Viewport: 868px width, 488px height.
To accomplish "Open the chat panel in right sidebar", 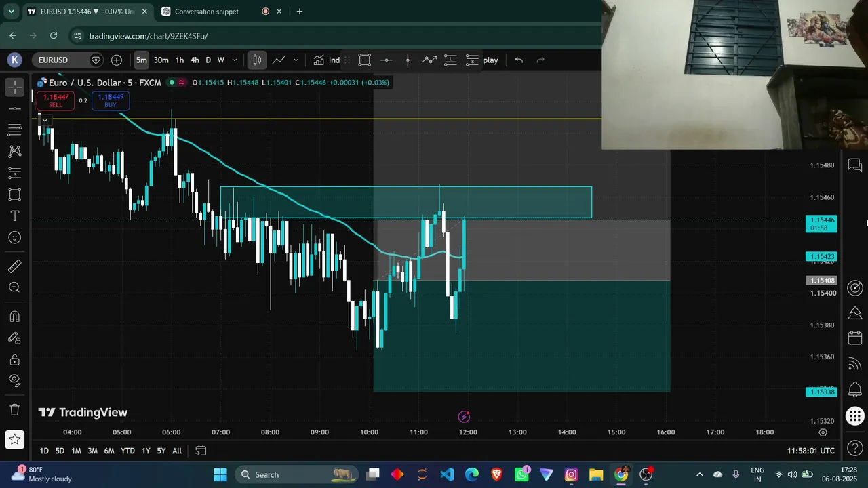I will (x=855, y=165).
